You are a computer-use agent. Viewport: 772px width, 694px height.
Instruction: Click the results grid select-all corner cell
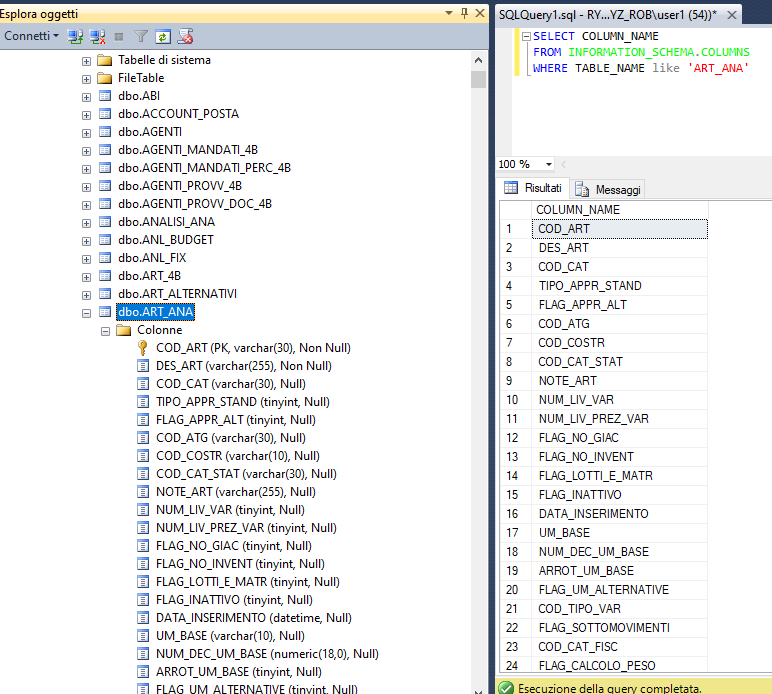(515, 210)
